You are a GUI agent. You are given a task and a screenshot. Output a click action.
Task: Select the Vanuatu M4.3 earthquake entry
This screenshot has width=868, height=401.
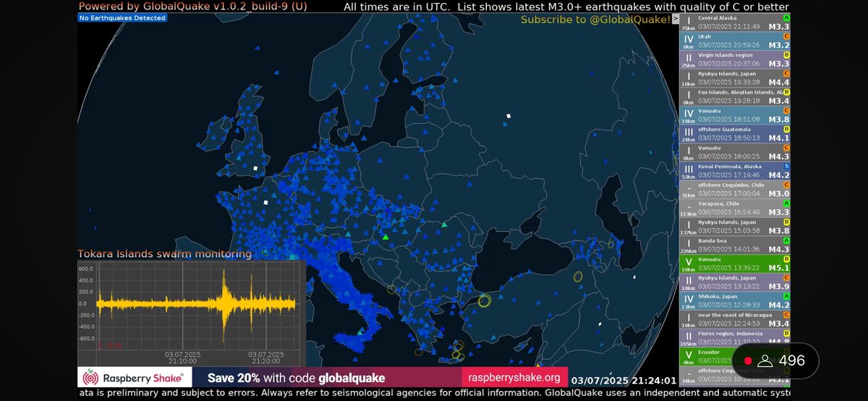pyautogui.click(x=735, y=152)
